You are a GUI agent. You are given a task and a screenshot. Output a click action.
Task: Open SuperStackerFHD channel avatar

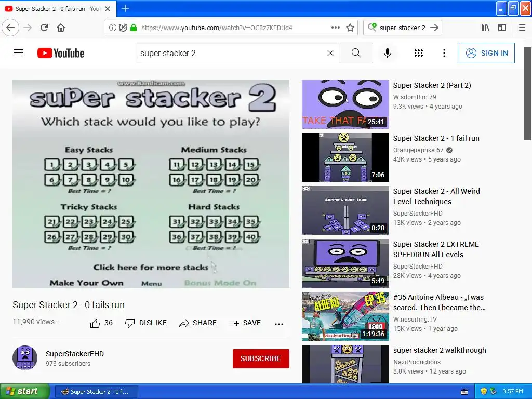pos(25,358)
